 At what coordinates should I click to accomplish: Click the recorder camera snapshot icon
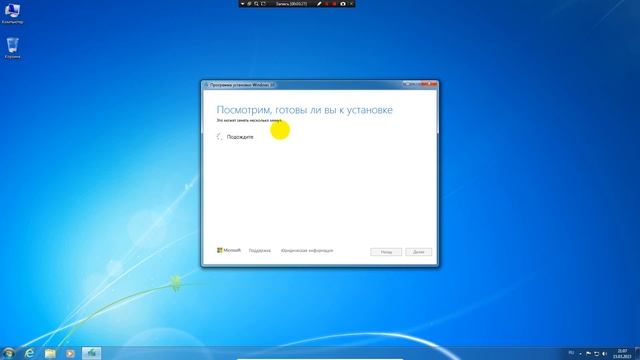coord(343,4)
